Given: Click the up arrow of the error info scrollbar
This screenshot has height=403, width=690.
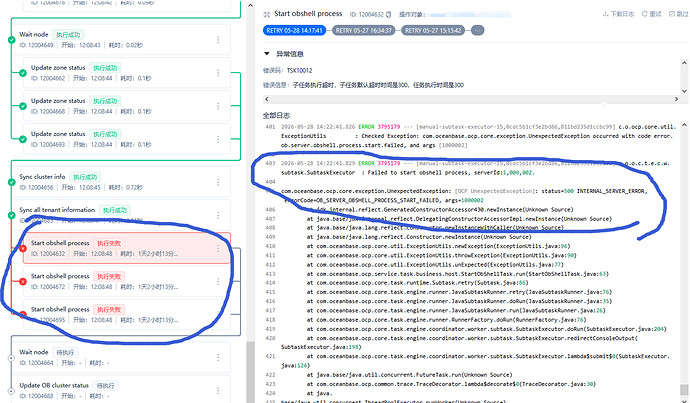Looking at the screenshot, I should coord(684,63).
